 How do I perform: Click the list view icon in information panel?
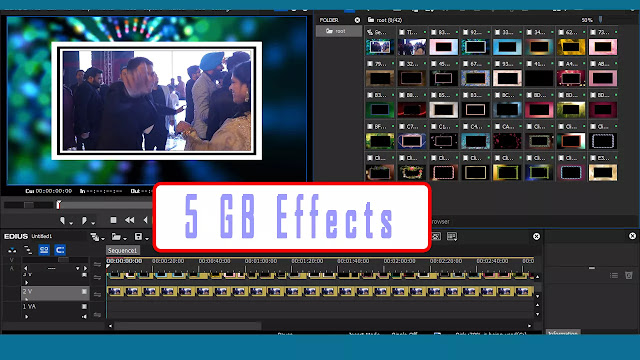(x=614, y=276)
